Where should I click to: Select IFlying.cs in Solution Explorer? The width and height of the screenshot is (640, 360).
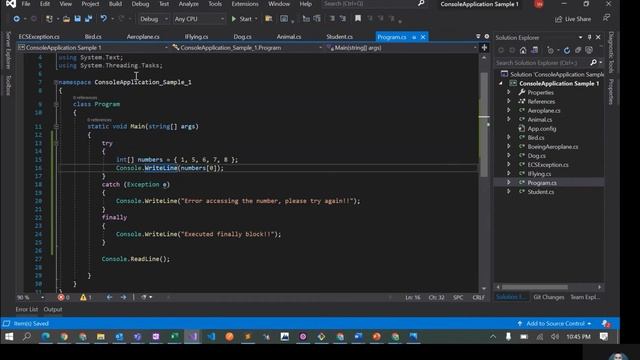click(539, 174)
